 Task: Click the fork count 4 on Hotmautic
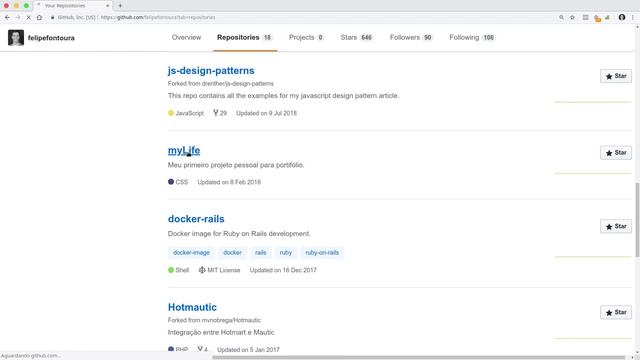tap(203, 349)
